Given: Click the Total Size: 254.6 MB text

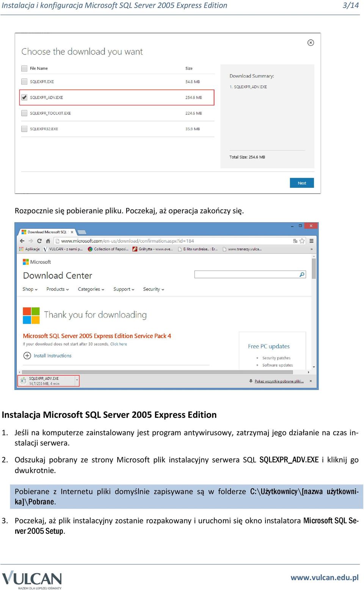Looking at the screenshot, I should point(247,157).
